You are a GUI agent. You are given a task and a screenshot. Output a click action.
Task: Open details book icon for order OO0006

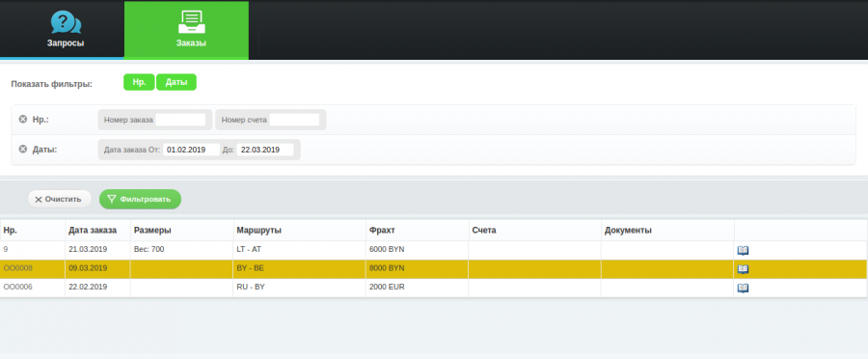(x=743, y=289)
